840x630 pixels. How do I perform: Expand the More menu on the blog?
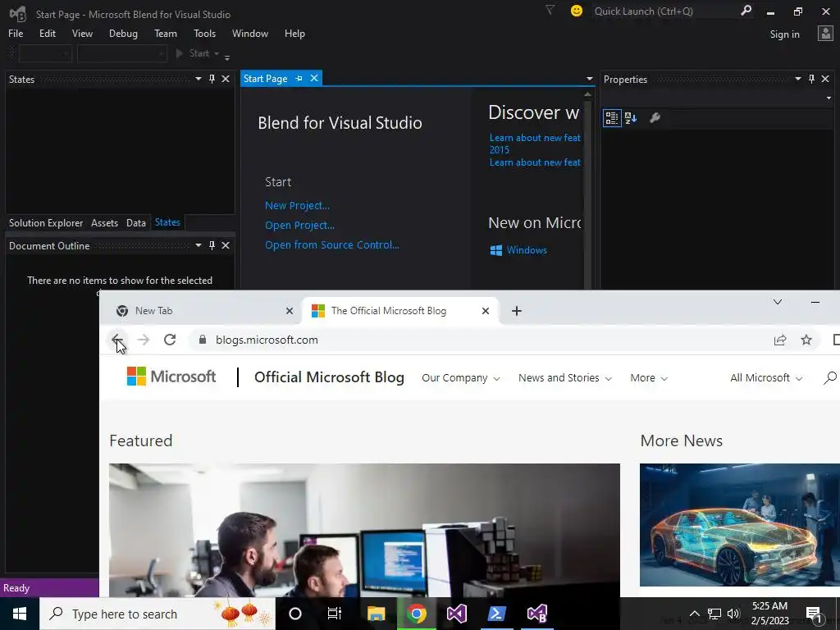tap(649, 377)
